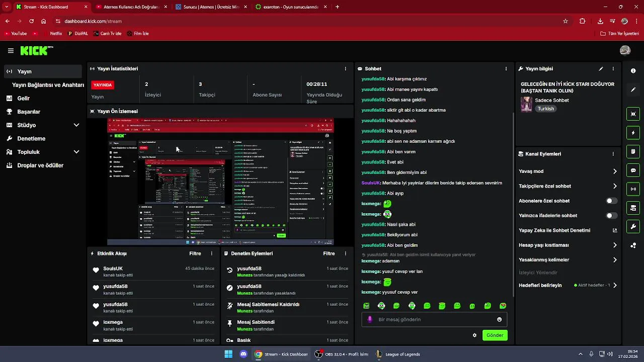Viewport: 644px width, 362px height.
Task: Switch to the exaroton browser tab
Action: click(291, 7)
